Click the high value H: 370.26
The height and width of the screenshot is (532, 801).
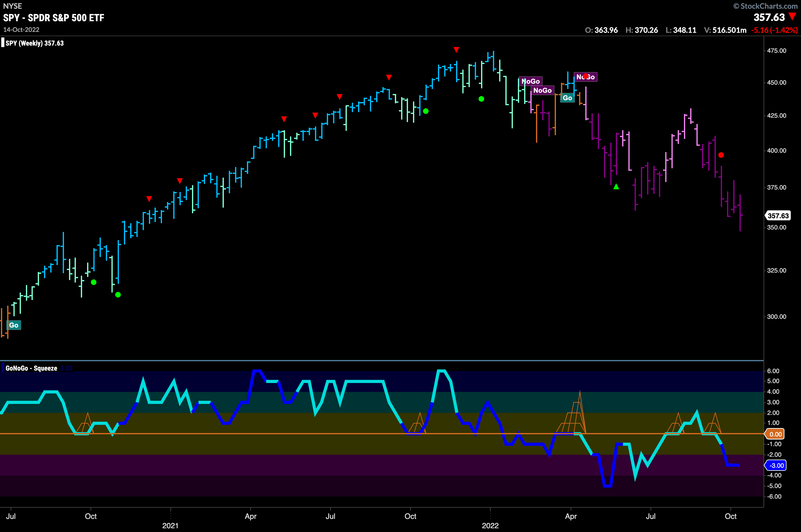point(641,30)
